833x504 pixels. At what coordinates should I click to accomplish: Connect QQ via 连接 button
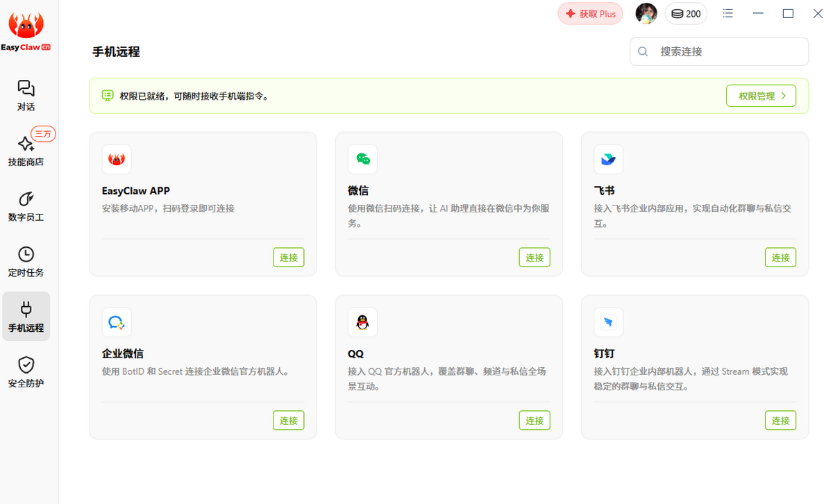click(535, 420)
